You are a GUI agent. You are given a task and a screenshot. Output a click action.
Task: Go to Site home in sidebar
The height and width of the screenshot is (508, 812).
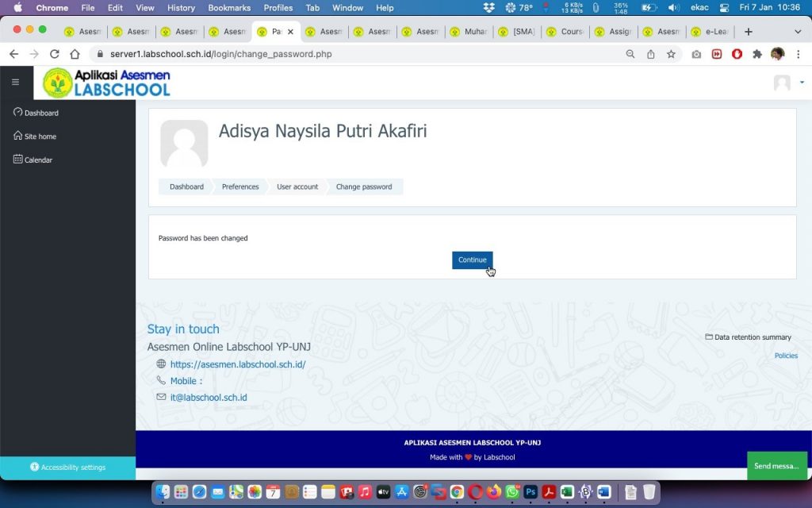pyautogui.click(x=35, y=136)
